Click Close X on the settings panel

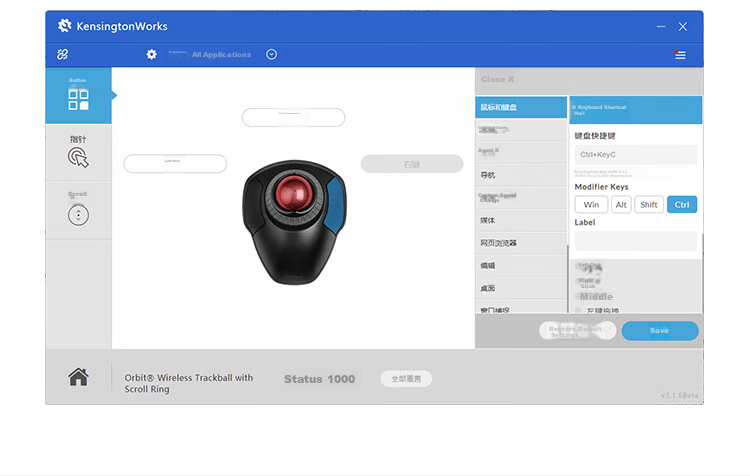(x=497, y=79)
